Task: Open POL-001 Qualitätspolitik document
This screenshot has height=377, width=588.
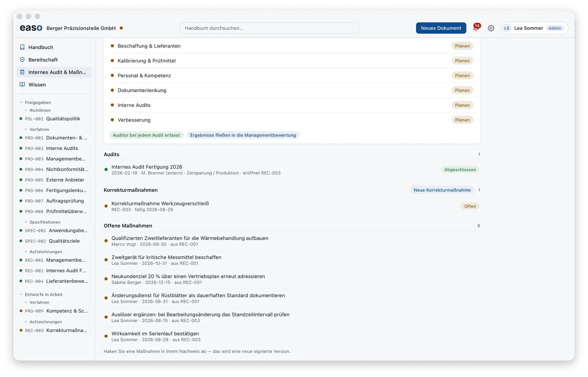Action: (54, 119)
